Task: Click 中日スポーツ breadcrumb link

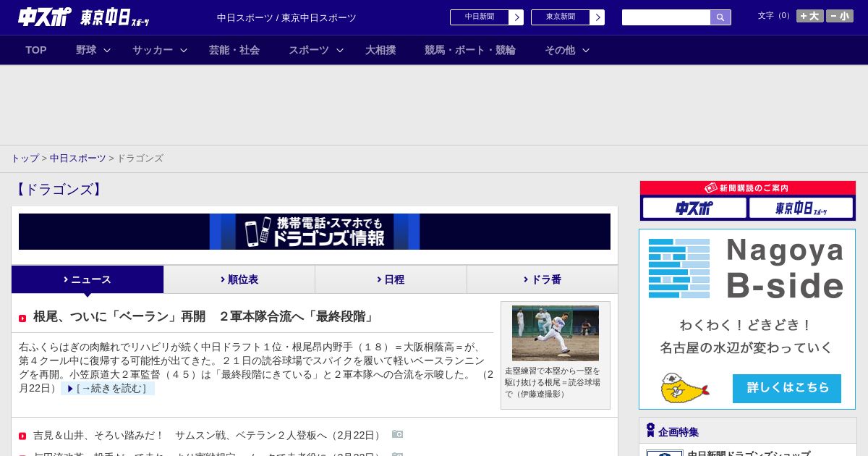Action: (x=77, y=158)
